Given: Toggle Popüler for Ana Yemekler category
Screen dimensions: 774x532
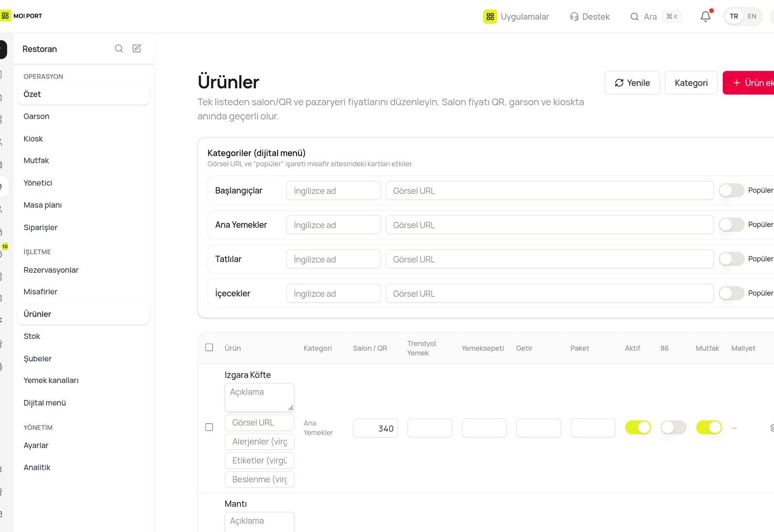Looking at the screenshot, I should [731, 224].
